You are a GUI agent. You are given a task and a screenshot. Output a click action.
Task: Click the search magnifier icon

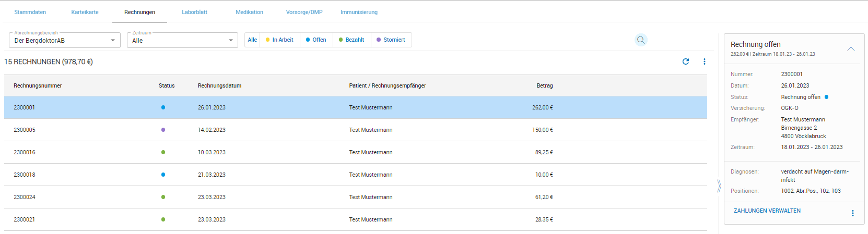coord(641,40)
